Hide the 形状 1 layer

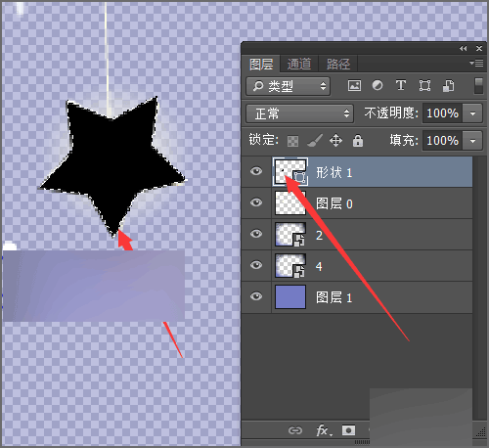coord(256,171)
